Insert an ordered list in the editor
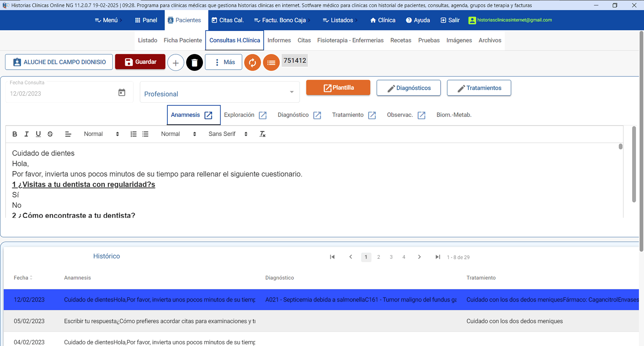The width and height of the screenshot is (644, 346). (x=133, y=134)
